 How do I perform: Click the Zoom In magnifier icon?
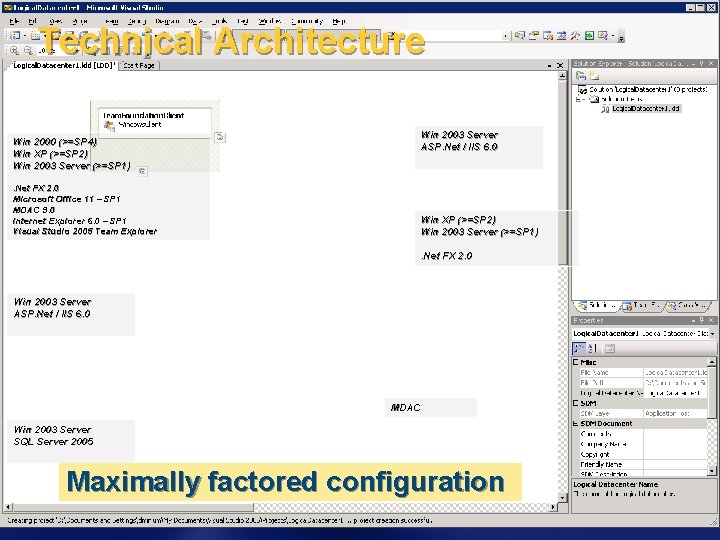pyautogui.click(x=15, y=51)
